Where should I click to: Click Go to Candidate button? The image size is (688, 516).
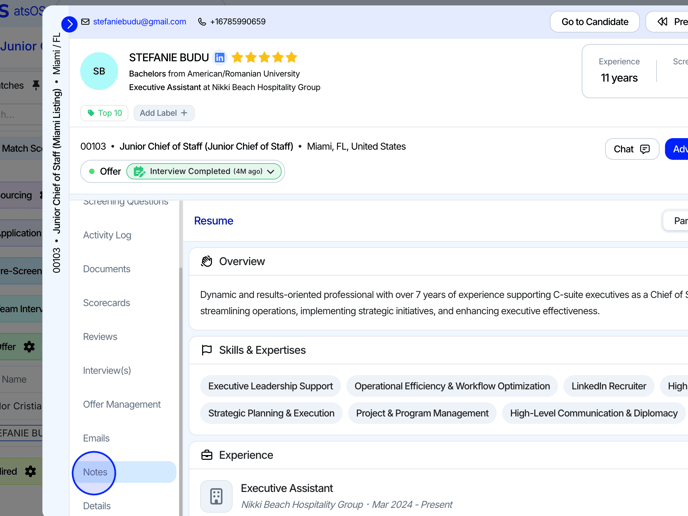coord(594,21)
